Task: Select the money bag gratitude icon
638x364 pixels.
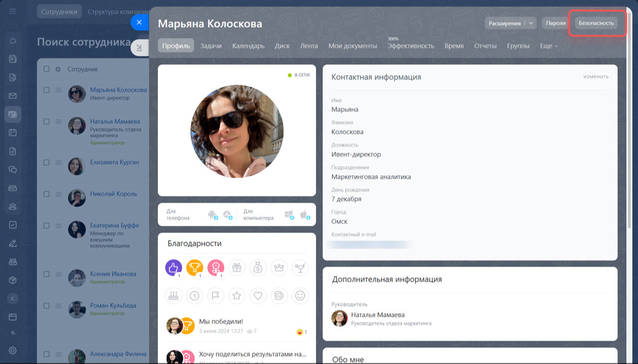Action: coord(258,268)
